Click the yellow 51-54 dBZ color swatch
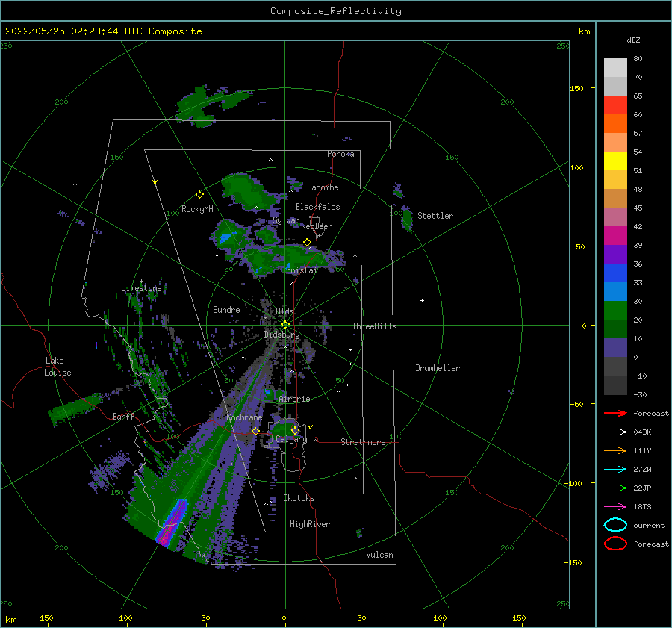 (615, 161)
